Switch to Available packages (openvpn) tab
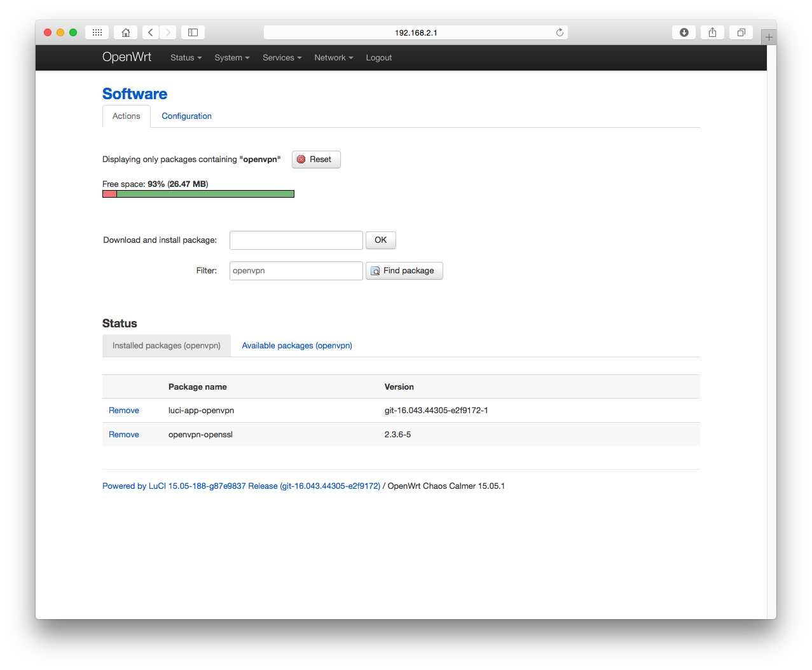812x670 pixels. [297, 346]
